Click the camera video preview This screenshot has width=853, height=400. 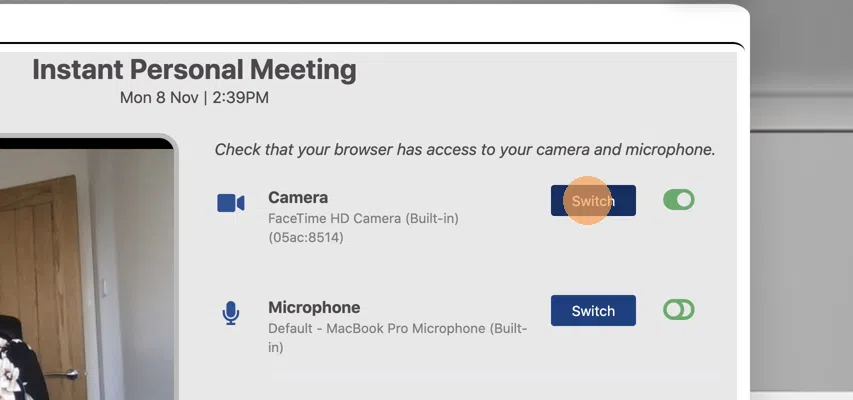[87, 269]
